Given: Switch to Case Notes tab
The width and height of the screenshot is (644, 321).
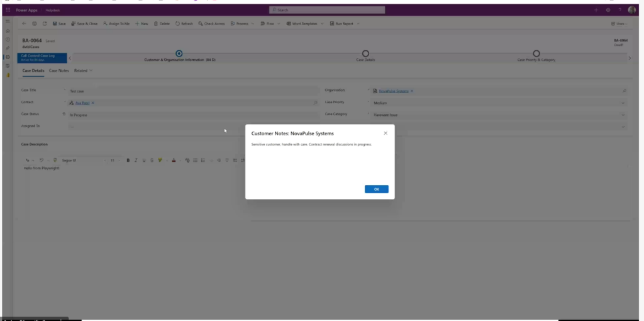Looking at the screenshot, I should point(59,70).
